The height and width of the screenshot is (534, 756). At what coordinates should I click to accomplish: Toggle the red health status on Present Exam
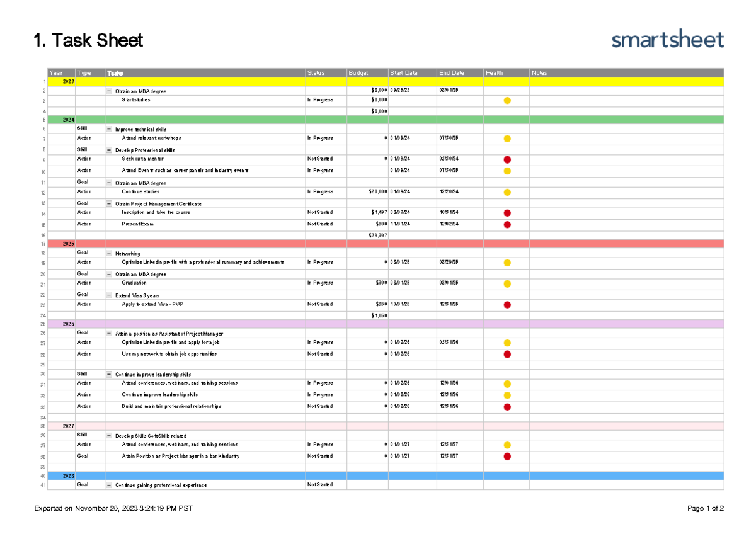507,224
